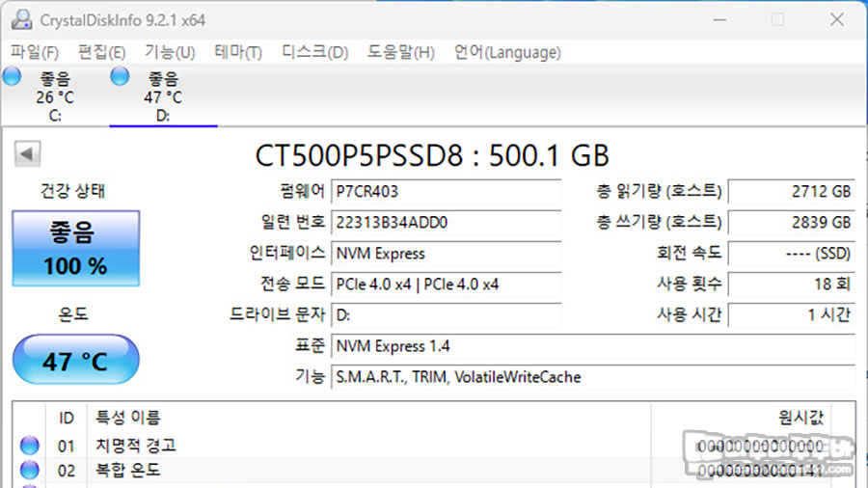Viewport: 868px width, 488px height.
Task: Go to previous disk with left arrow
Action: pos(28,153)
